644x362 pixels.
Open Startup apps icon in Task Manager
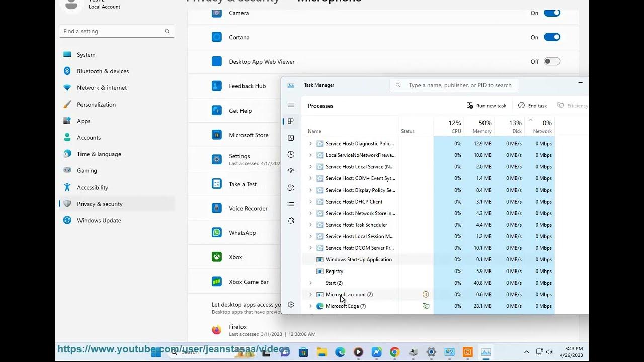(x=291, y=171)
